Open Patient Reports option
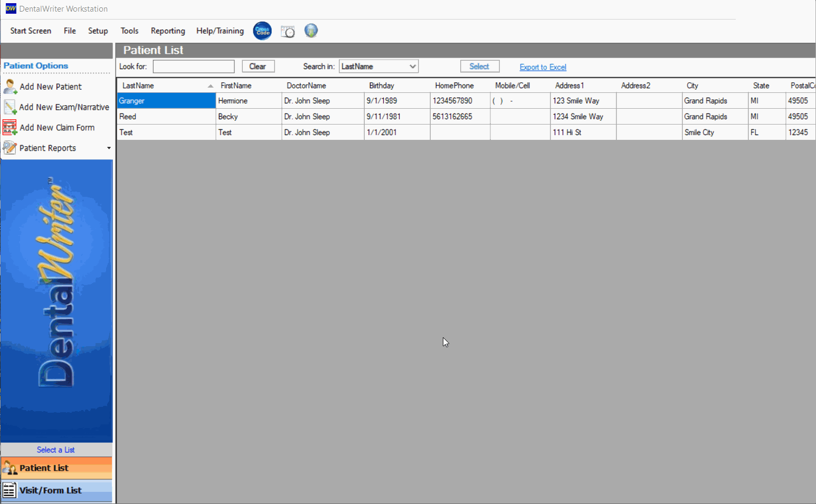 (48, 148)
